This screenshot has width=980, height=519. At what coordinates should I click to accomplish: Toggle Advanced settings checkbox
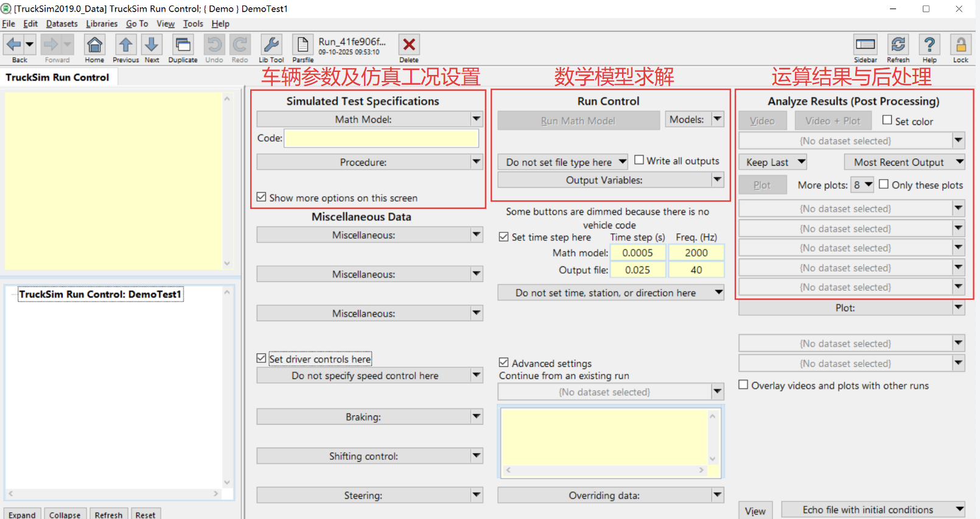point(503,362)
